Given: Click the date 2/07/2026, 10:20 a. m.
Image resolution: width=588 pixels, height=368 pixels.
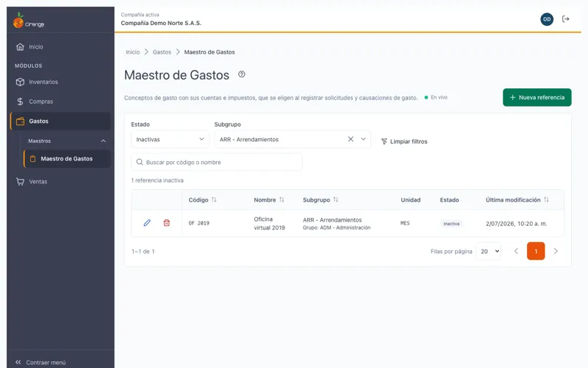Looking at the screenshot, I should pyautogui.click(x=517, y=224).
